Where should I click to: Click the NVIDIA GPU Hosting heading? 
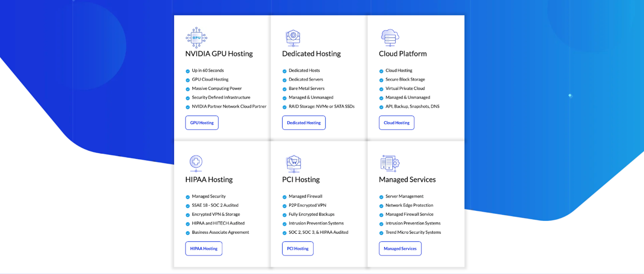click(x=219, y=54)
